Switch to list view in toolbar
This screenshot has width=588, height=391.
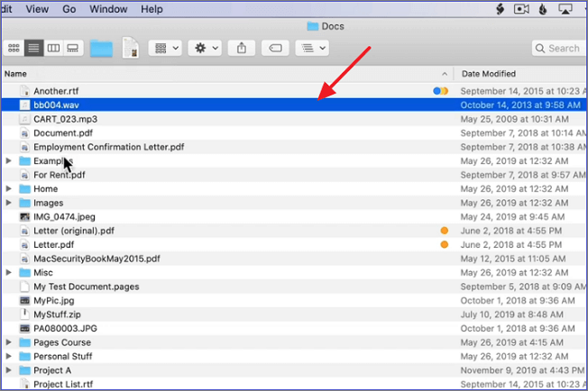click(x=33, y=48)
